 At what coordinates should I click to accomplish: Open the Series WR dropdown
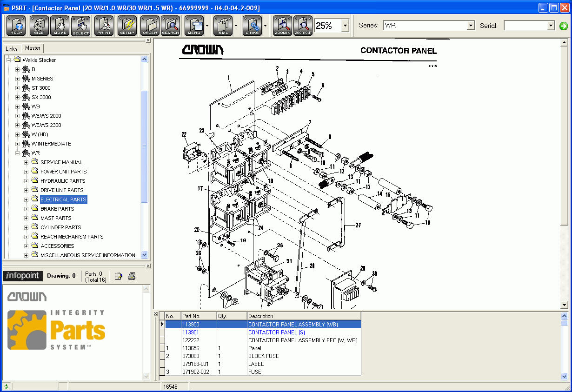471,25
